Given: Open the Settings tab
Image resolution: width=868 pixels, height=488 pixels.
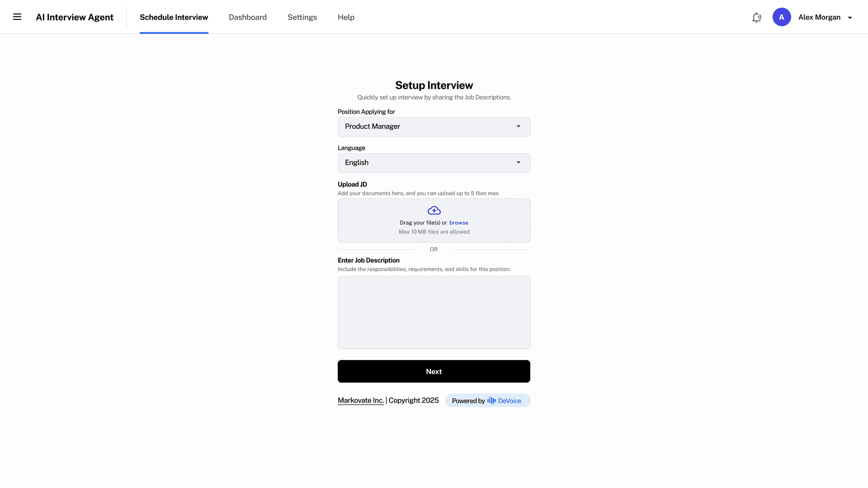Looking at the screenshot, I should pyautogui.click(x=302, y=17).
